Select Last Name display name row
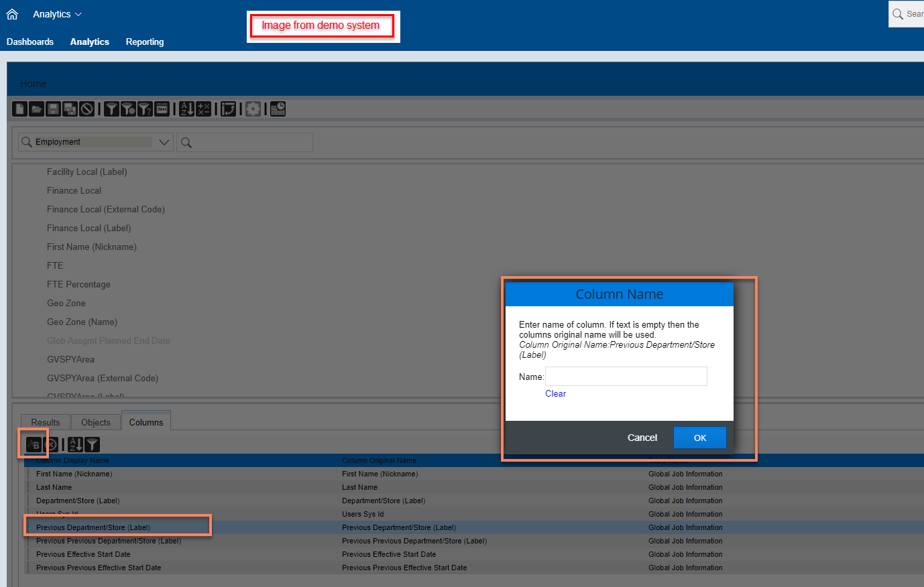Screen dimensions: 924x587 coord(54,487)
